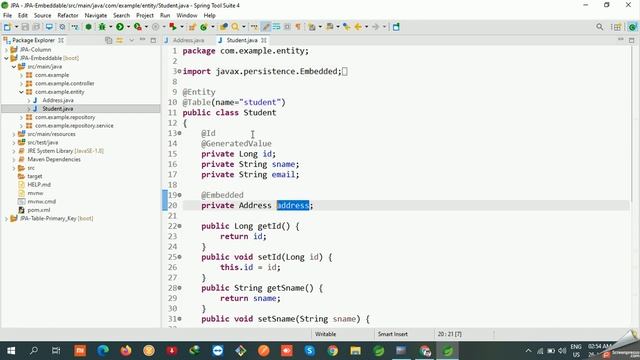This screenshot has height=360, width=640.
Task: Select HELP.md file in tree
Action: (39, 184)
